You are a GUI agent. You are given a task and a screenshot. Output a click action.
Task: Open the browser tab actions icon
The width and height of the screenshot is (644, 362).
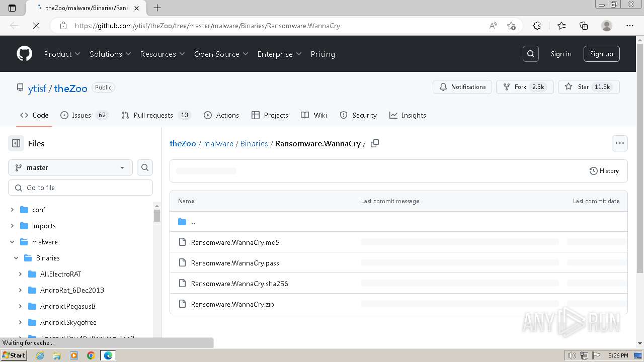[12, 8]
